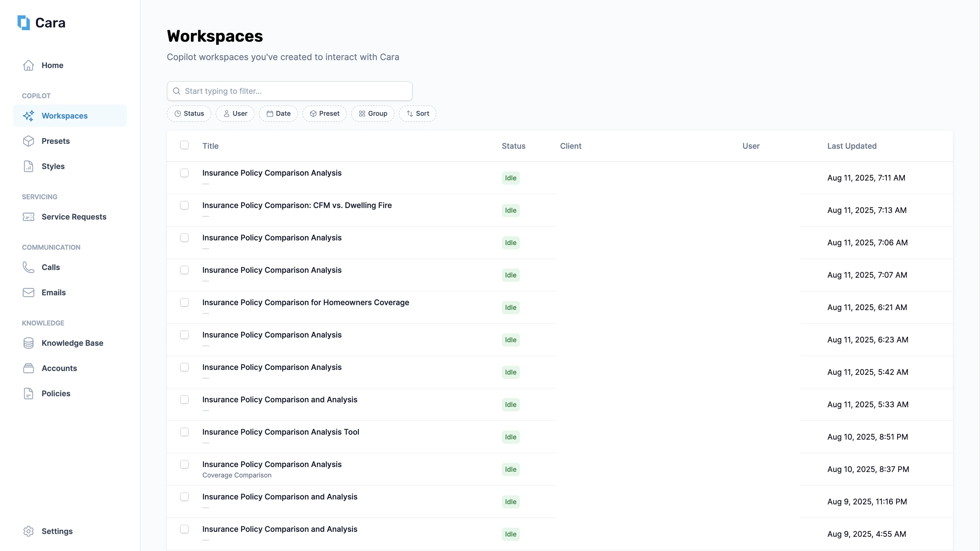The image size is (980, 551).
Task: Click the Policies file icon
Action: tap(29, 394)
